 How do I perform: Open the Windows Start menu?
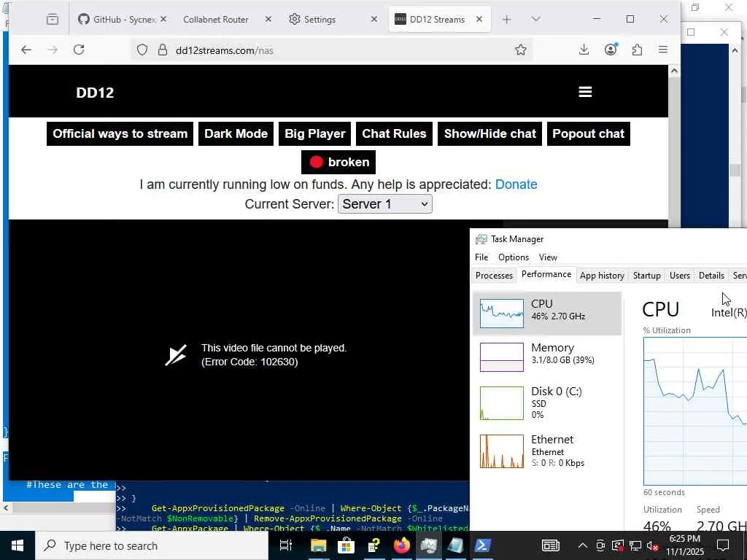point(18,545)
